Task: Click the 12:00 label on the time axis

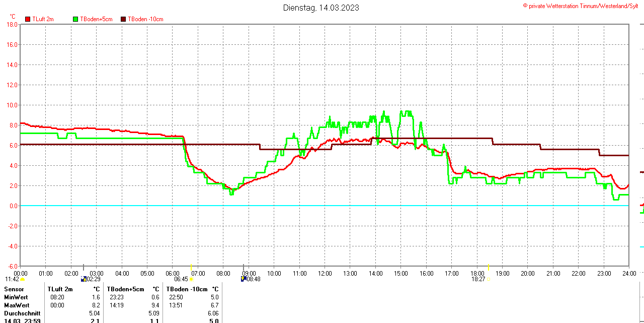Action: (x=325, y=274)
